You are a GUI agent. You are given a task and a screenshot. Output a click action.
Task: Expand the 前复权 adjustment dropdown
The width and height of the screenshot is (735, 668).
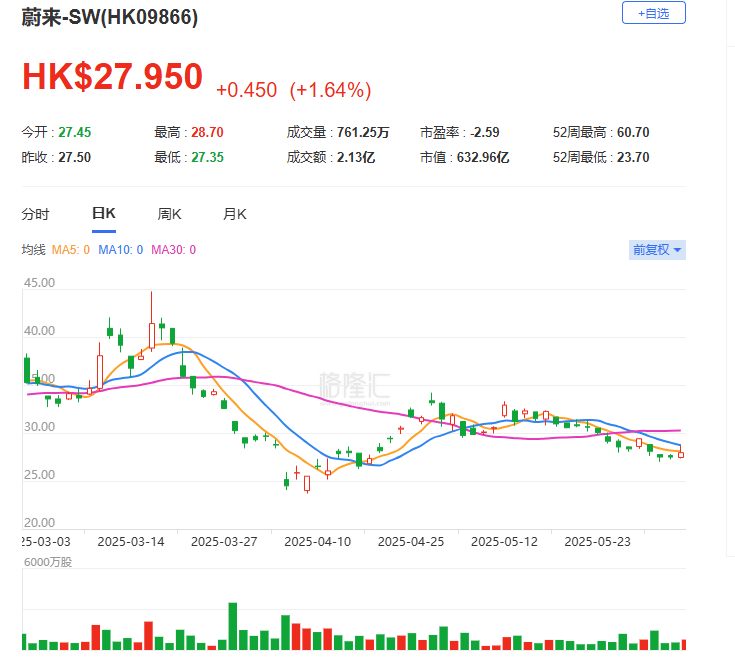point(656,250)
